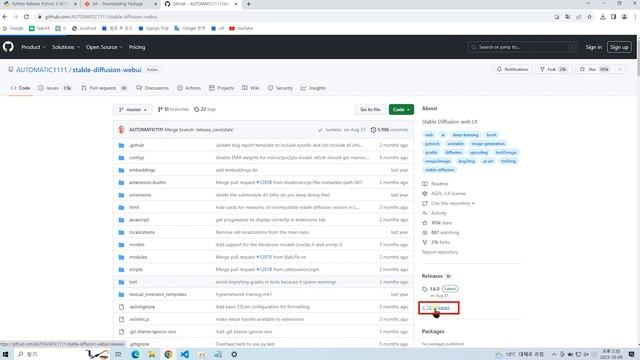640x360 pixels.
Task: Close the Git Downloading Package tab
Action: 156,4
